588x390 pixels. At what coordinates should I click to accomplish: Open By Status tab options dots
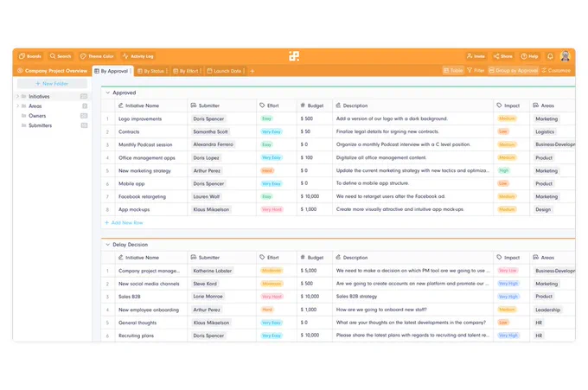click(x=167, y=71)
